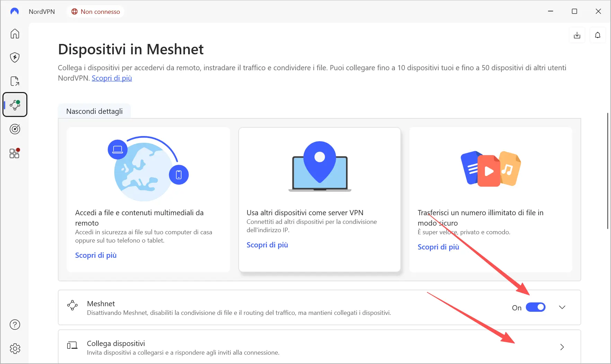The width and height of the screenshot is (611, 364).
Task: Open the Help question mark icon
Action: coord(15,325)
